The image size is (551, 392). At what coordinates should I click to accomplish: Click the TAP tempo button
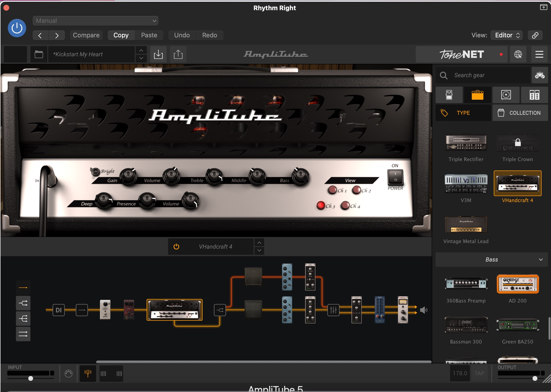coord(479,373)
